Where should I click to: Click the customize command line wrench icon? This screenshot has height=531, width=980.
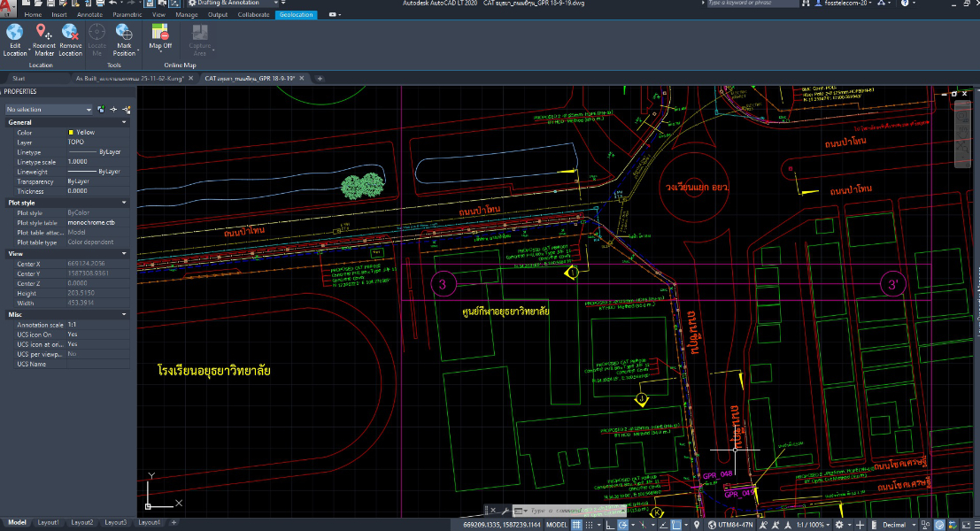tap(505, 511)
